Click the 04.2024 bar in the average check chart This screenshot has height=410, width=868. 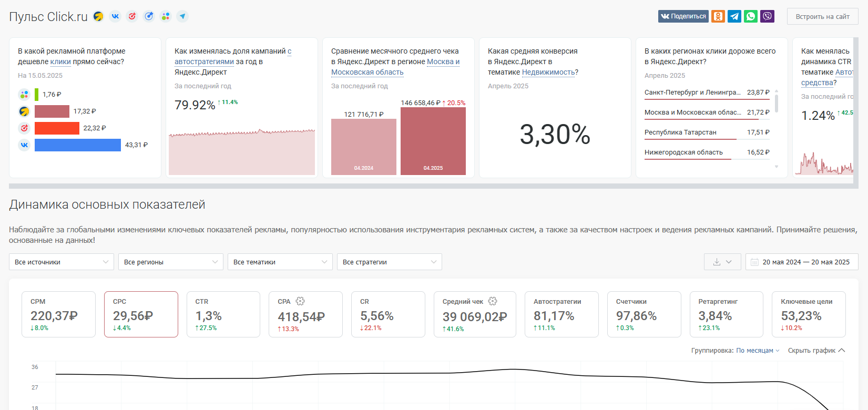click(364, 147)
